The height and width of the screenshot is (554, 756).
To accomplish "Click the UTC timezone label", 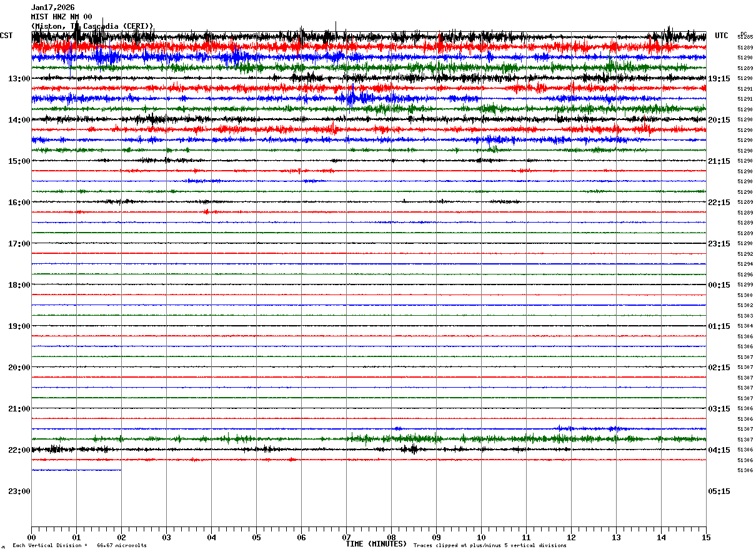I will [x=722, y=36].
